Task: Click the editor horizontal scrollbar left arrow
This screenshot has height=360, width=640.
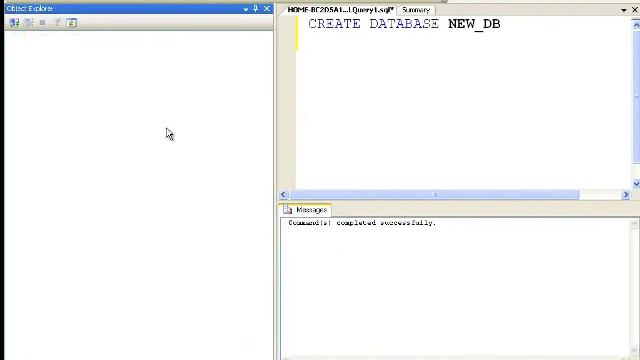Action: (x=284, y=195)
